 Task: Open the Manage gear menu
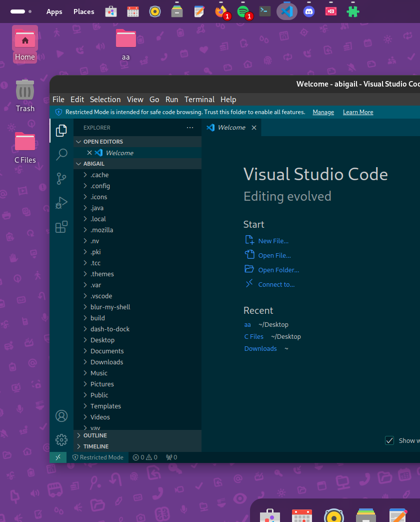(61, 440)
